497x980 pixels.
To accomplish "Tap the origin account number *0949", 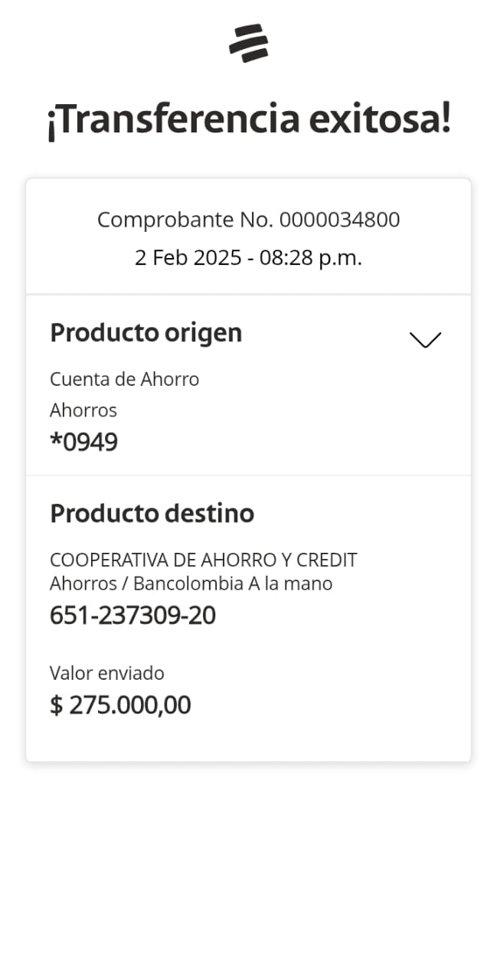I will coord(83,443).
